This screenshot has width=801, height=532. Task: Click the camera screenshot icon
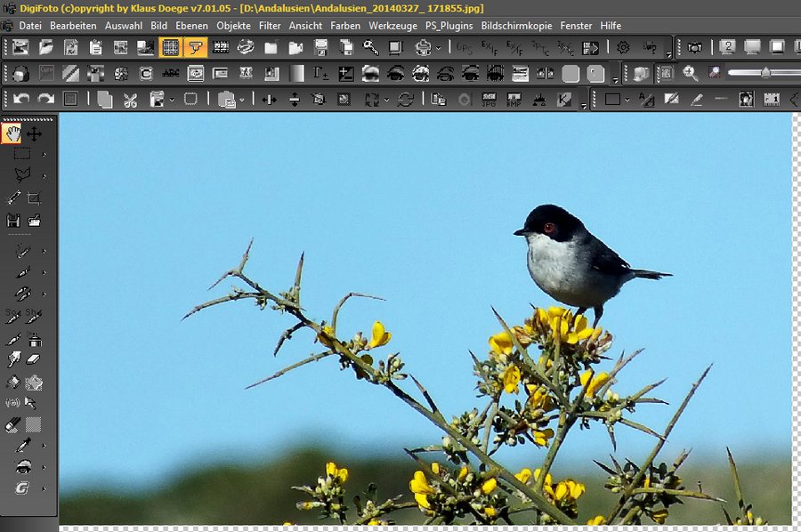click(694, 47)
